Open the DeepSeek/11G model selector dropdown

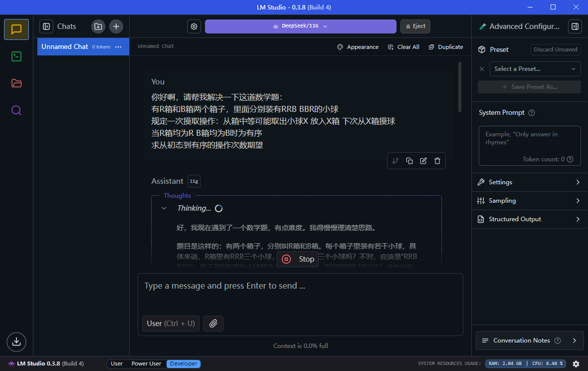coord(300,26)
